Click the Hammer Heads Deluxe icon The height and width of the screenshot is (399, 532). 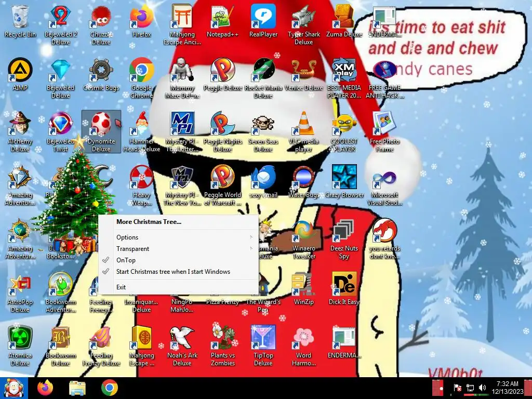tap(141, 131)
